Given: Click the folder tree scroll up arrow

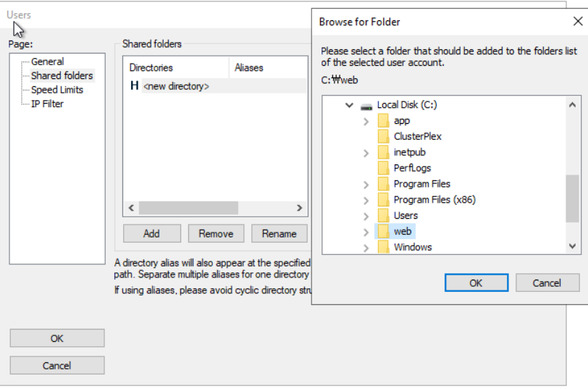Looking at the screenshot, I should point(572,104).
